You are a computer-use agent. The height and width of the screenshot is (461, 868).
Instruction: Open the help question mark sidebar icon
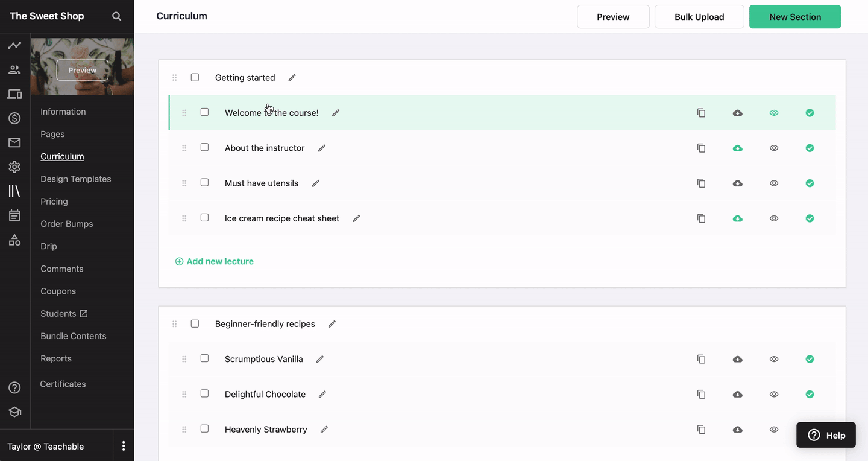[14, 387]
